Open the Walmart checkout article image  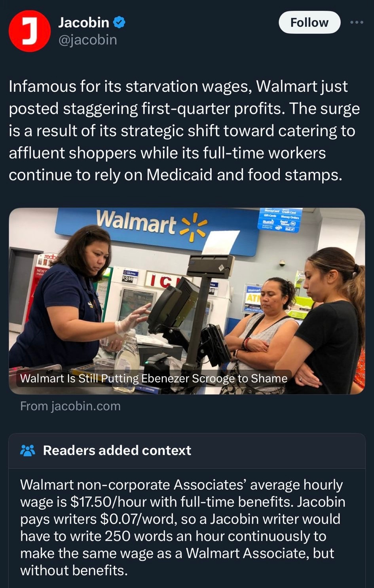[x=187, y=301]
